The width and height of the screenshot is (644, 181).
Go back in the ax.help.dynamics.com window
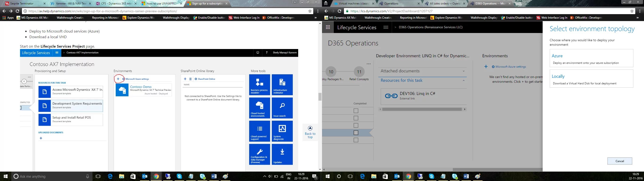(4, 11)
